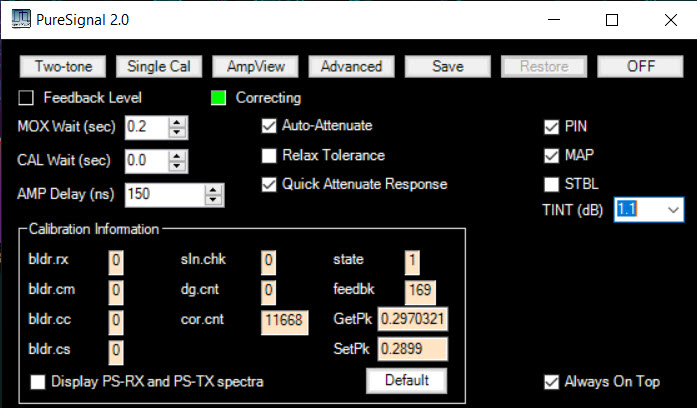Decrease AMP Delay with down arrow
This screenshot has height=408, width=697.
[x=213, y=200]
